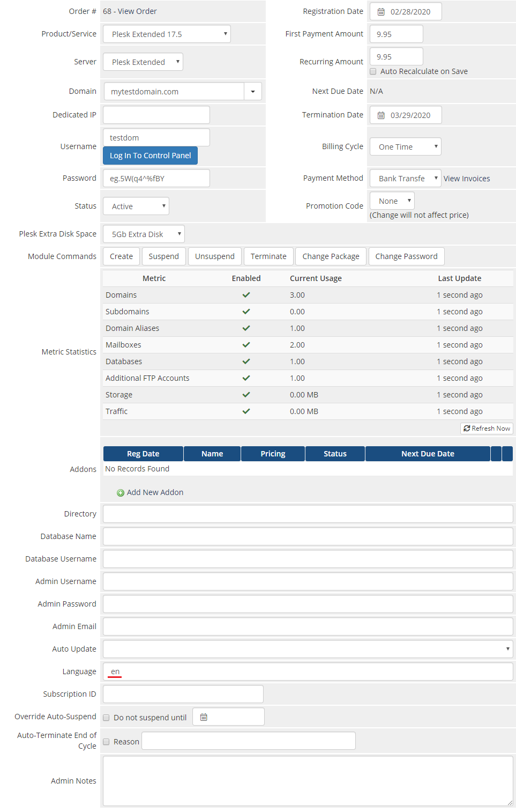Click the Domain field showing mytestdomain.com
This screenshot has height=812, width=516.
point(174,91)
